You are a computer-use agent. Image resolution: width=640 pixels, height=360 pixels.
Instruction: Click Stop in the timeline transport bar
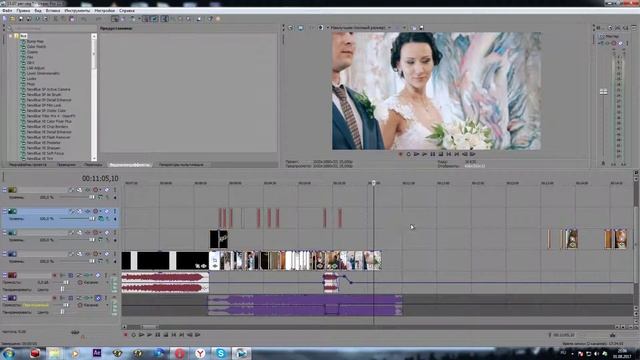(166, 335)
